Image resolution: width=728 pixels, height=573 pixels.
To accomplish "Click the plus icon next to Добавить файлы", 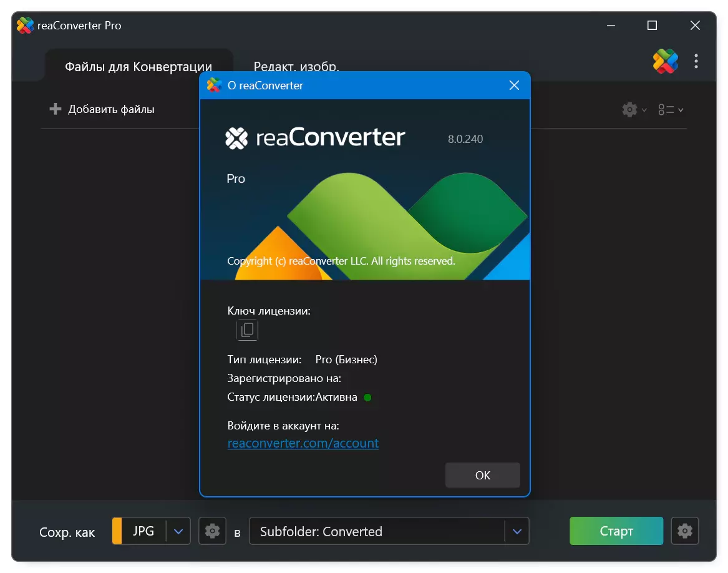I will coord(56,109).
